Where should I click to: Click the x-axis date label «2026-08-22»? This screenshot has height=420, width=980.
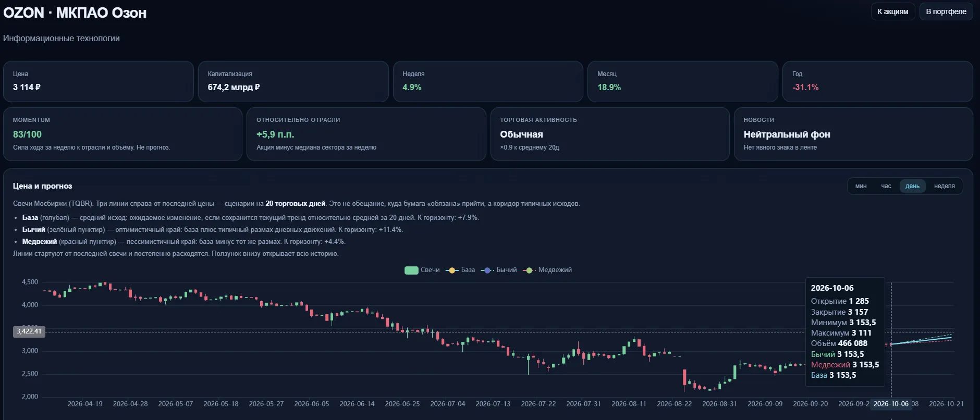pyautogui.click(x=675, y=404)
